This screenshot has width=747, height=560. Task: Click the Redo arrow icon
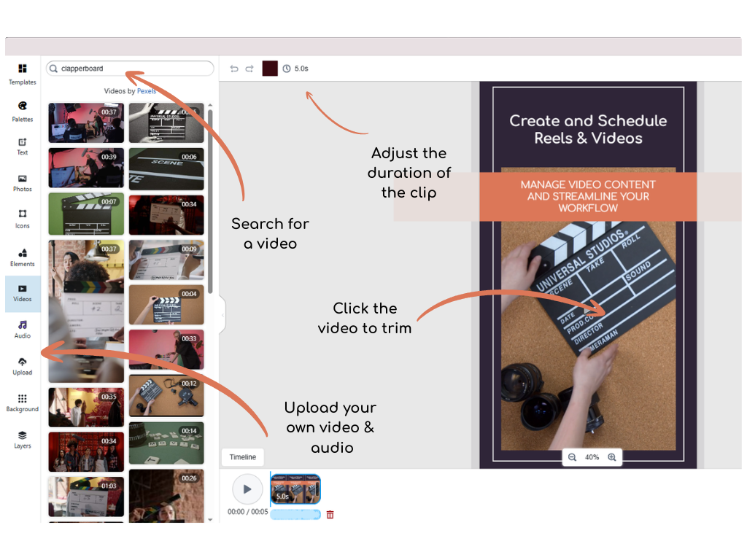tap(249, 69)
